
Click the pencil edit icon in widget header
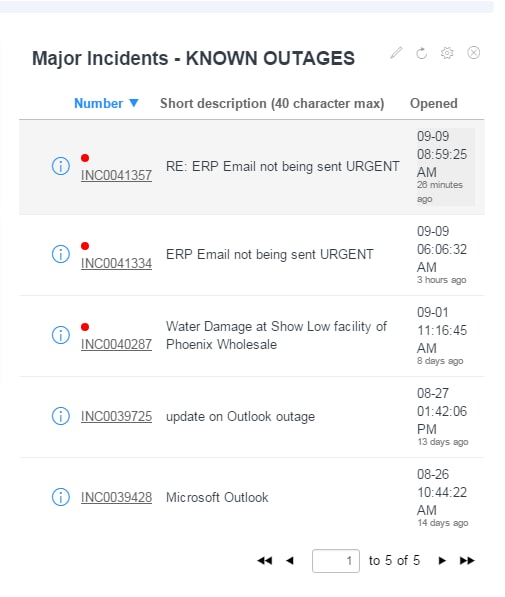pyautogui.click(x=396, y=53)
